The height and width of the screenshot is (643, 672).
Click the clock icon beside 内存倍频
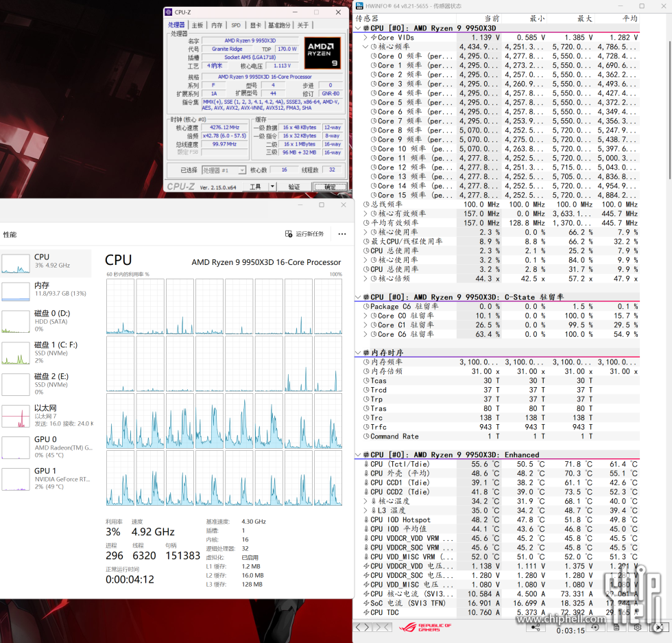[366, 371]
